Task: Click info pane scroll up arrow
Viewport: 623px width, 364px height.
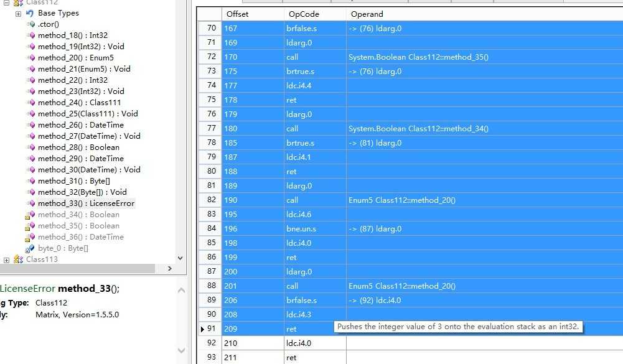Action: coord(181,290)
